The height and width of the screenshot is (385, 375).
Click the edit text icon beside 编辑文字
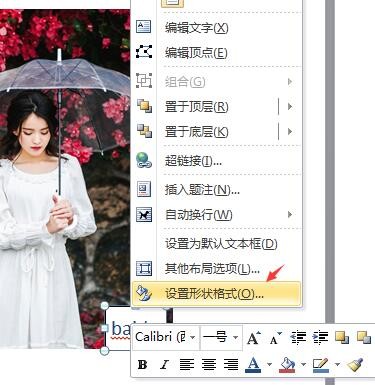pos(144,27)
